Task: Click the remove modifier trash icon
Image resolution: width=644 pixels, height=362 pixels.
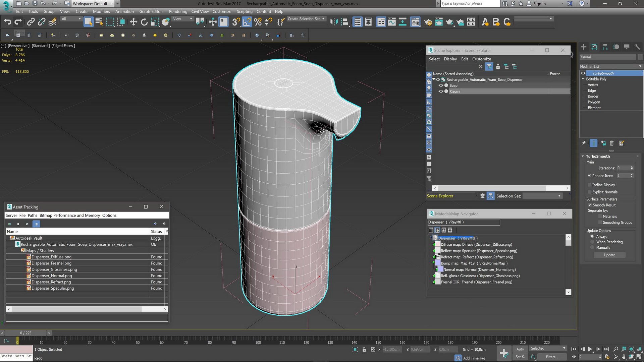Action: click(x=612, y=143)
